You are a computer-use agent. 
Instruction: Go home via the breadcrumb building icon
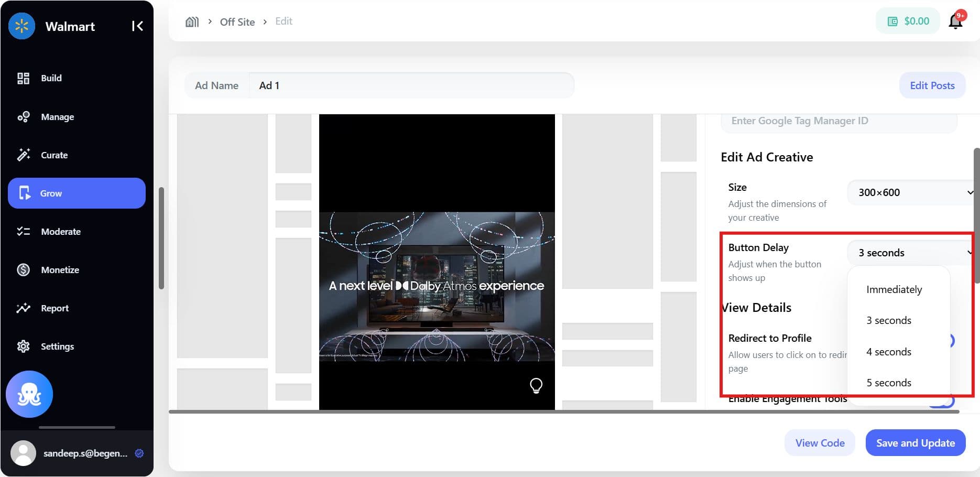point(192,21)
